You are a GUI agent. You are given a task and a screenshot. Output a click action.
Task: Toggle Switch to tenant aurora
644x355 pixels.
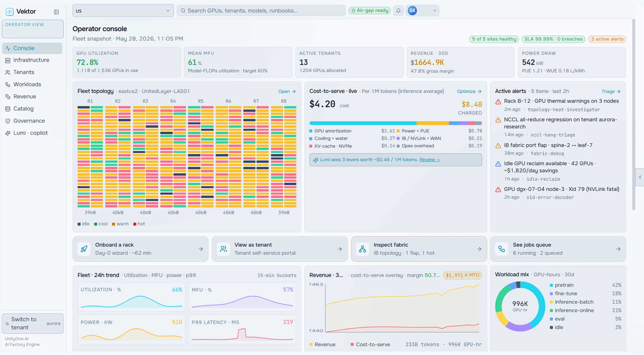[33, 323]
